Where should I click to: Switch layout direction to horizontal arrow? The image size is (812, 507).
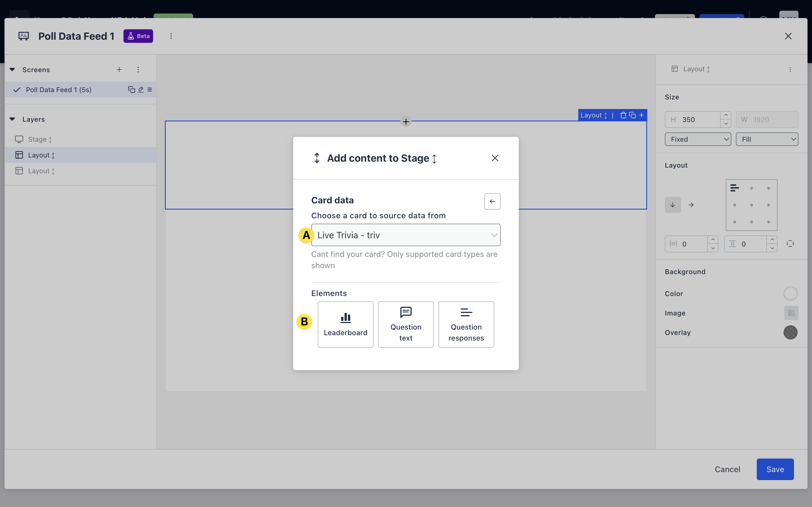click(x=691, y=205)
